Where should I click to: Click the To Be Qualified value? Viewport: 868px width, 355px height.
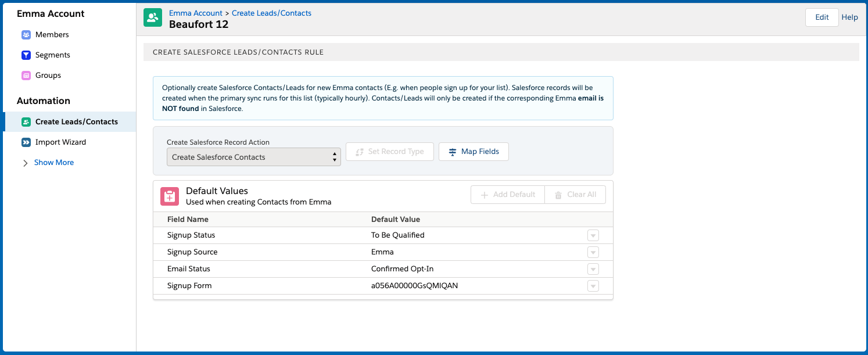pyautogui.click(x=398, y=235)
